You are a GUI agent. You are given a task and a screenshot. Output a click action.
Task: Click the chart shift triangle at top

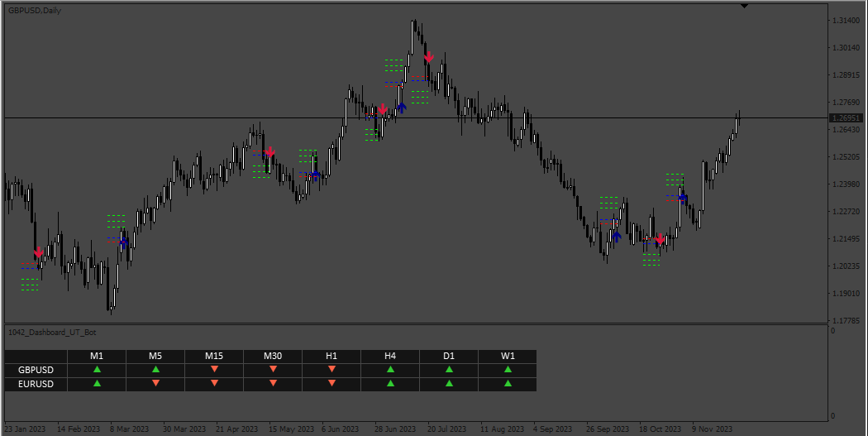tap(745, 6)
